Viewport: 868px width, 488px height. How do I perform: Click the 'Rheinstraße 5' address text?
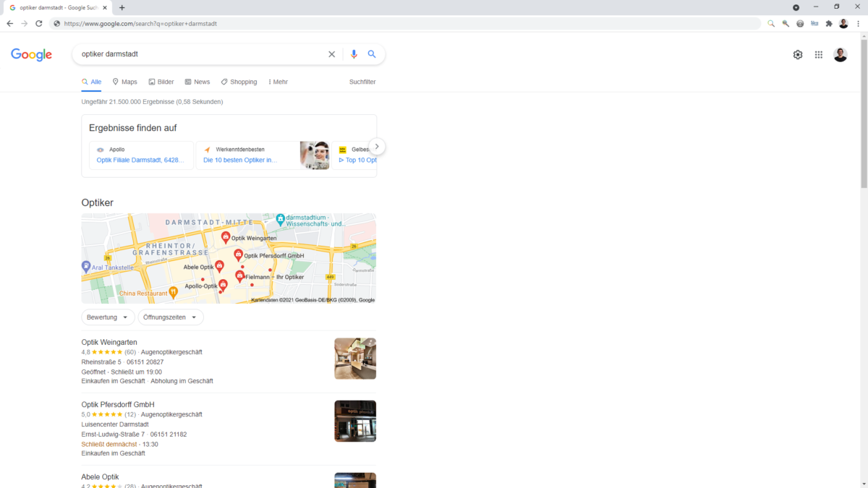click(101, 361)
